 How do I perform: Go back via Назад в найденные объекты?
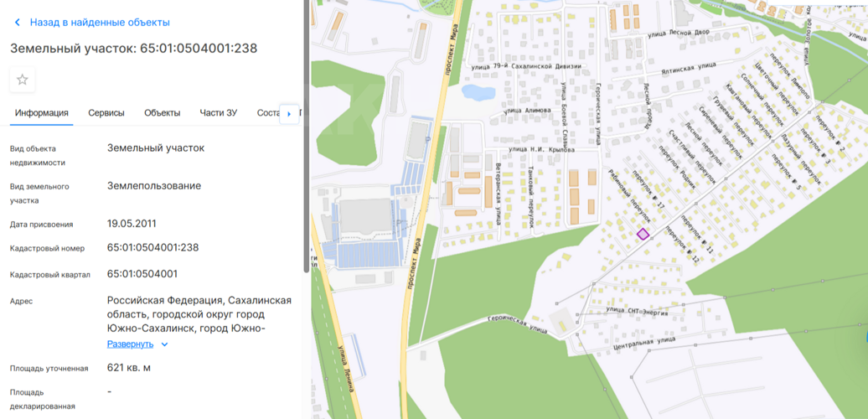pyautogui.click(x=99, y=23)
